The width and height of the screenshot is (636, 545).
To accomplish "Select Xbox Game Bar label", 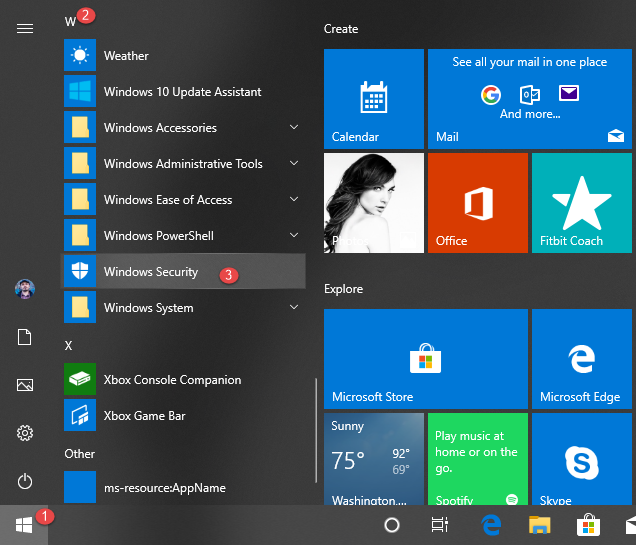I will 144,416.
